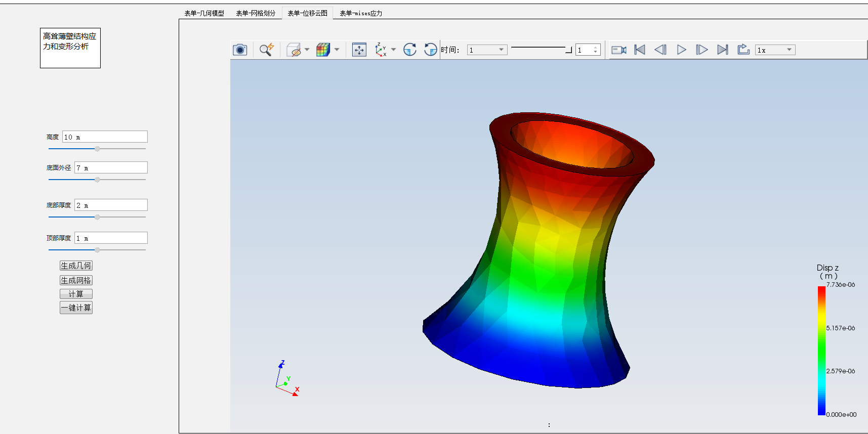Play the animation
Screen dimensions: 868x434
(682, 50)
